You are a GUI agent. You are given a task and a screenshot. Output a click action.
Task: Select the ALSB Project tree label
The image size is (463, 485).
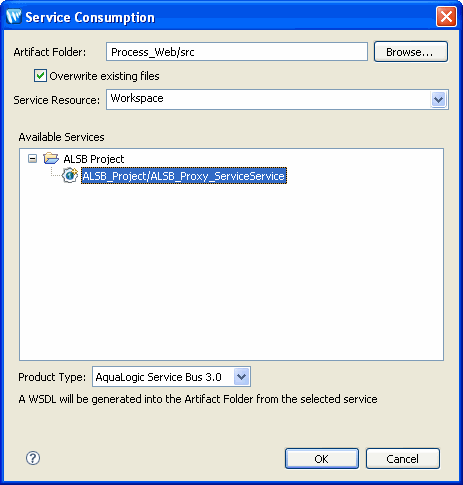pyautogui.click(x=94, y=159)
